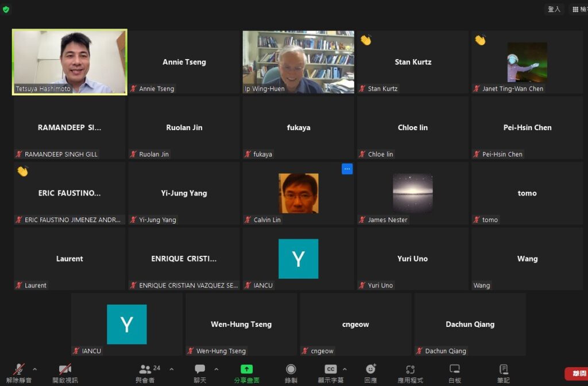Click the Annie Tseng name in the tile center

184,62
